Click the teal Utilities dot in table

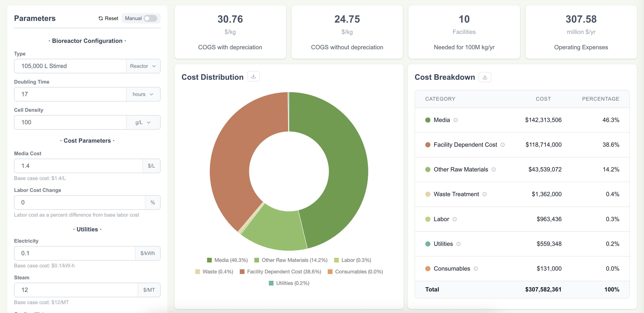tap(428, 244)
